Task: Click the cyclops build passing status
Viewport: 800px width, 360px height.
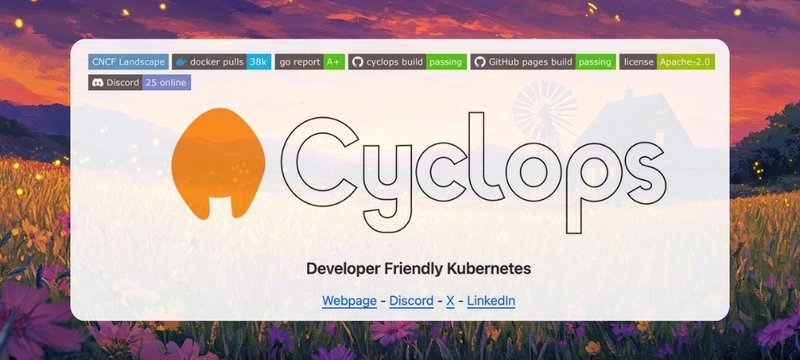Action: click(446, 62)
